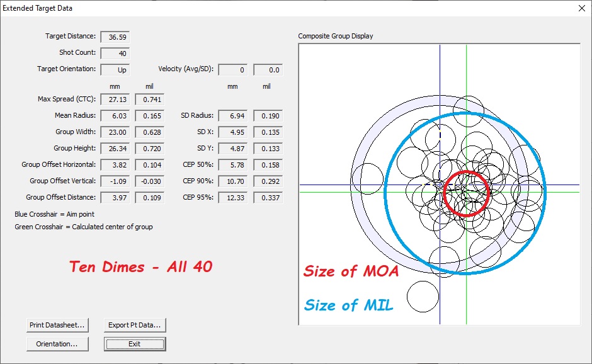This screenshot has width=592, height=364.
Task: Click the 'Size of MIL' blue caption
Action: pos(348,305)
